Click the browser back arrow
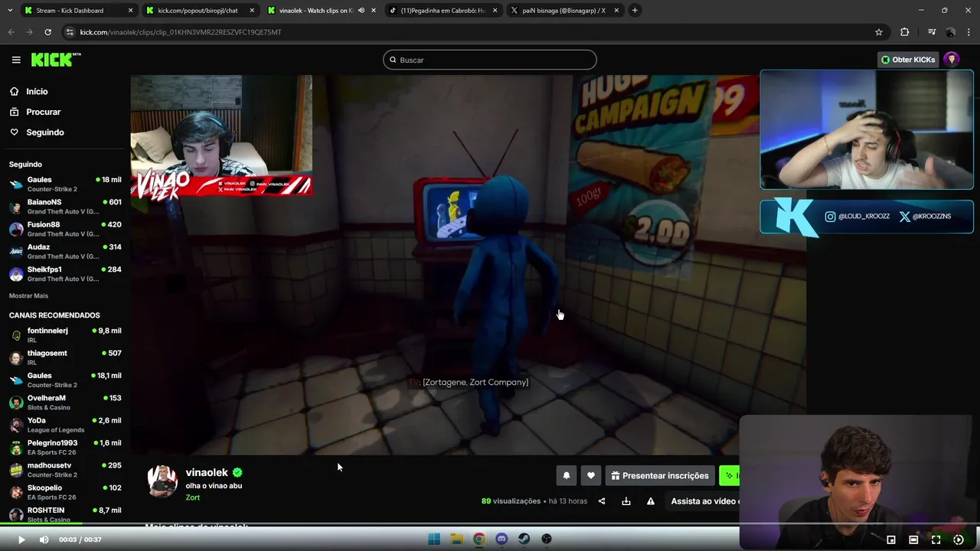980x551 pixels. coord(11,32)
